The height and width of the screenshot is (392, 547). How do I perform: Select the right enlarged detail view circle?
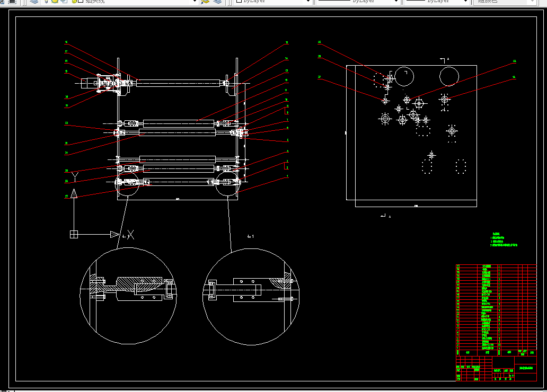(x=251, y=297)
